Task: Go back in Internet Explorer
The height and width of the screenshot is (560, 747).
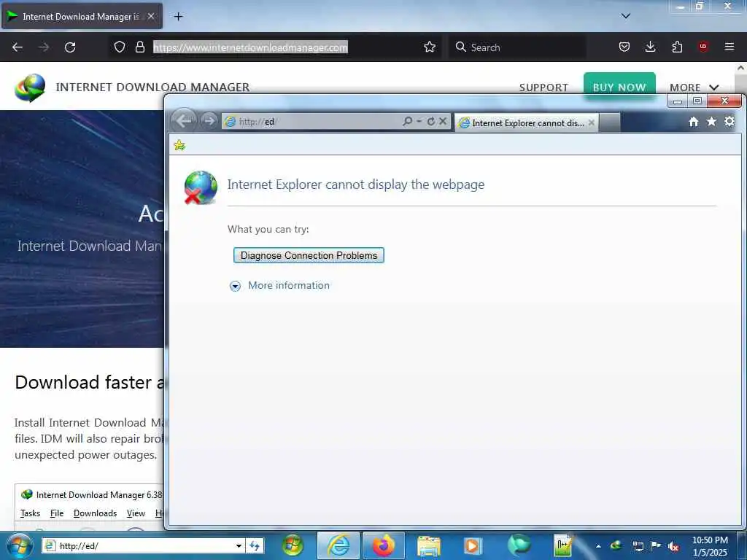Action: [x=183, y=120]
